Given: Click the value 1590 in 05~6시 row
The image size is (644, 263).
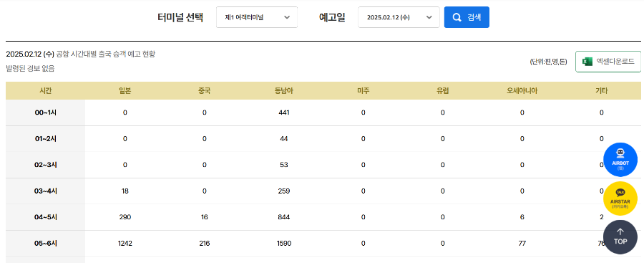Looking at the screenshot, I should click(x=284, y=243).
